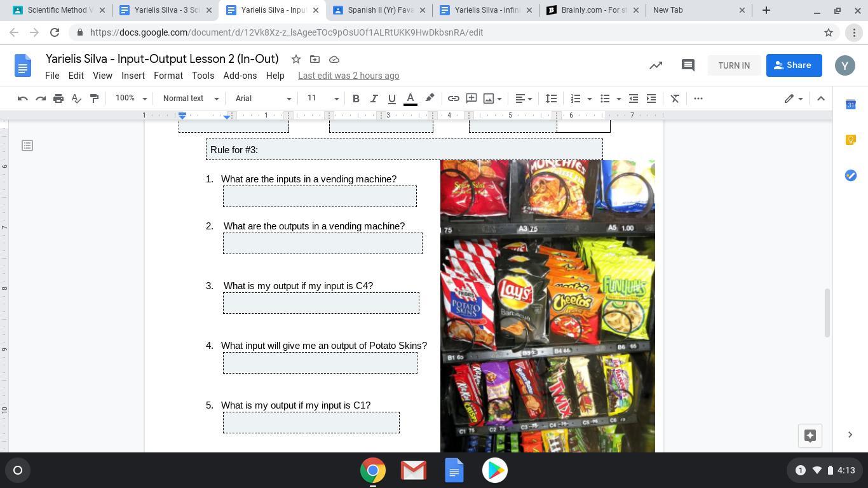Open the Play Store from the shelf
The height and width of the screenshot is (488, 868).
495,470
